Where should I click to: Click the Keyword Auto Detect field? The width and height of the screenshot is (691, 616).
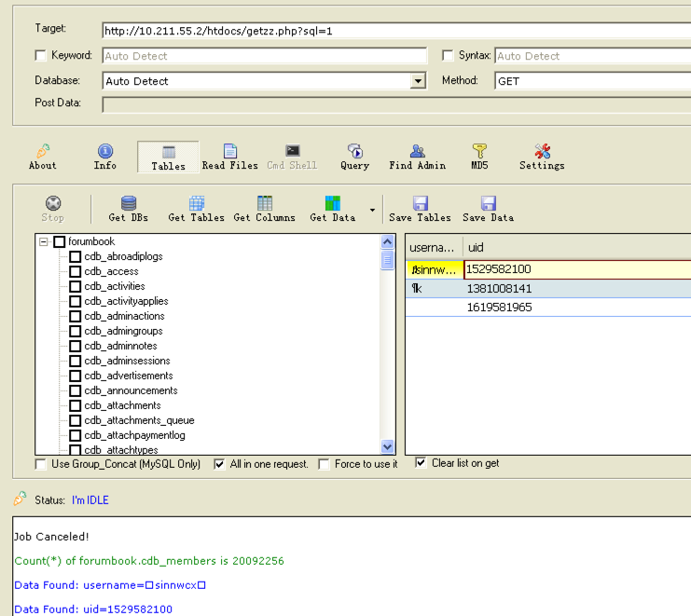[265, 56]
